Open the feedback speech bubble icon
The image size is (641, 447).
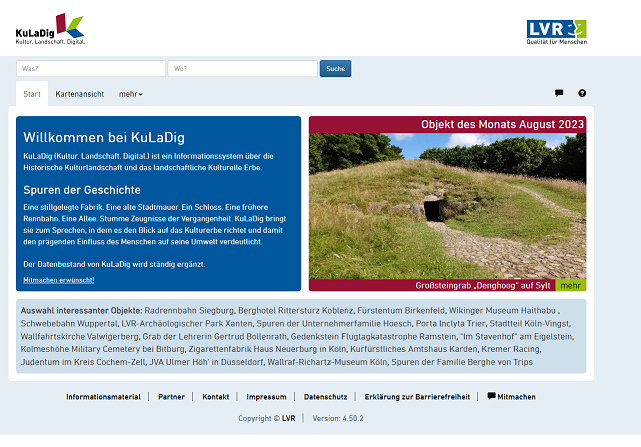559,93
